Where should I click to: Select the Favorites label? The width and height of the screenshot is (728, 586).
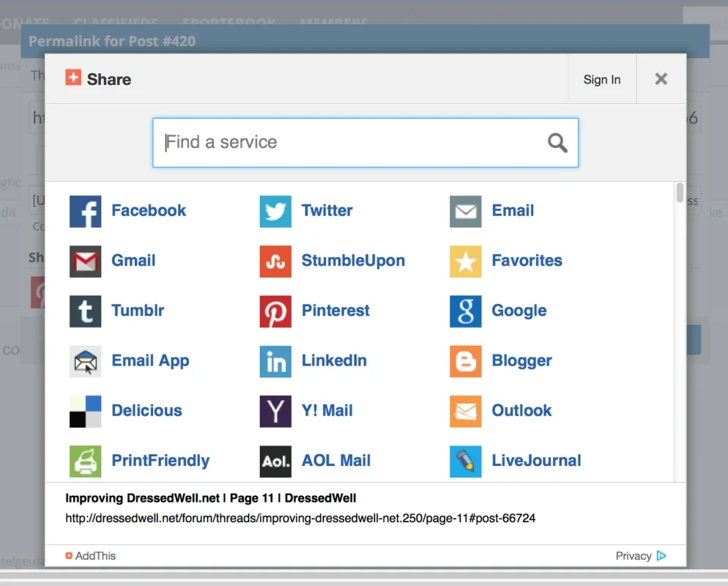pyautogui.click(x=527, y=261)
